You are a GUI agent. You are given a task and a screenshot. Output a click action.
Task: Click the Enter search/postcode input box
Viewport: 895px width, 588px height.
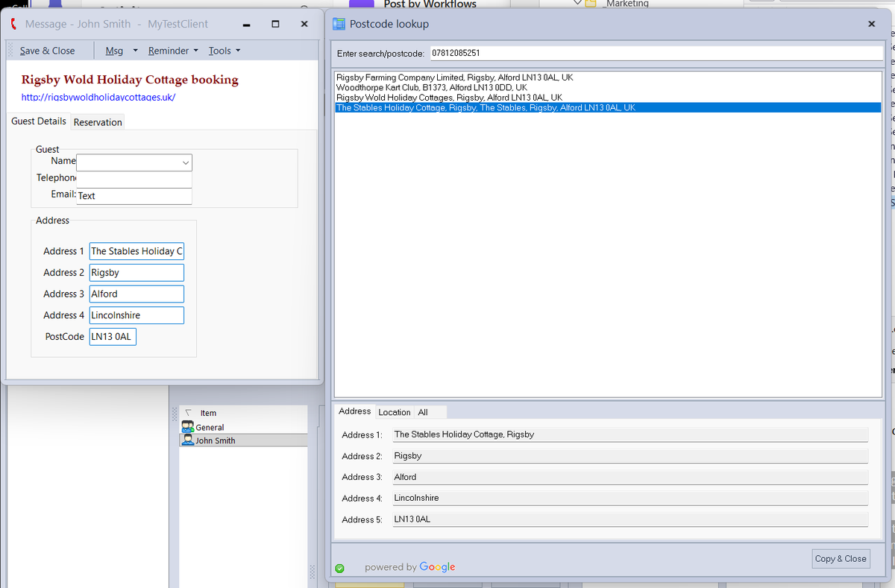655,54
